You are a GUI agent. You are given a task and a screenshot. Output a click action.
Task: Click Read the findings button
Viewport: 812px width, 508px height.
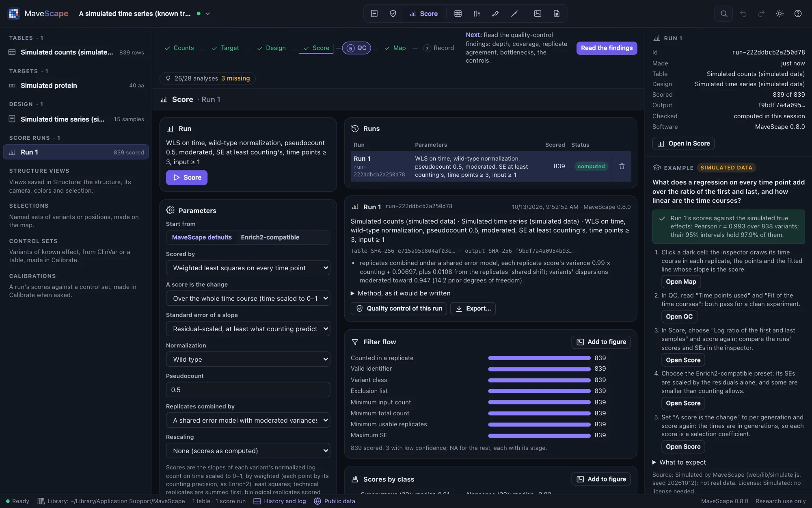pyautogui.click(x=607, y=48)
